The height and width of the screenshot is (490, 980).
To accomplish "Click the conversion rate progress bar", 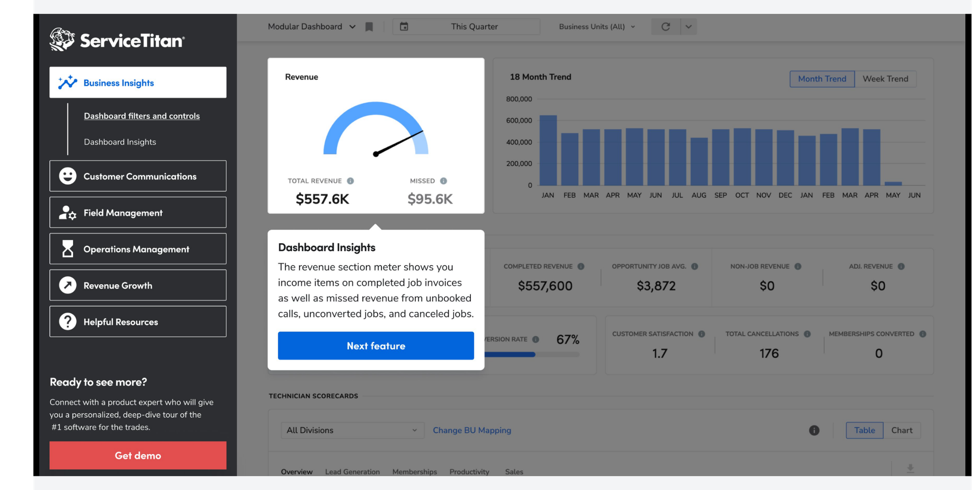I will 532,354.
